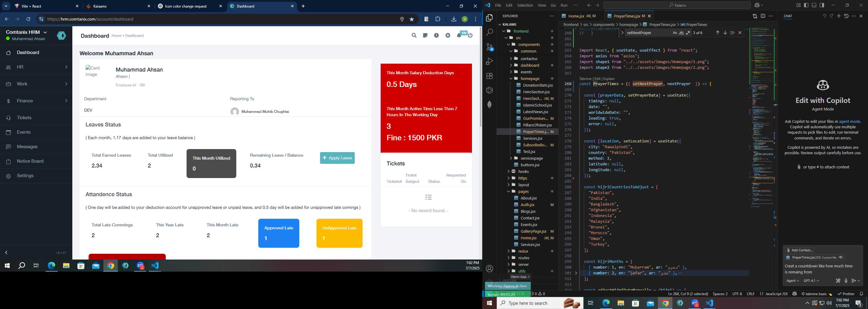Screen dimensions: 868x309
Task: Switch to Home.jsx editor tab
Action: click(582, 16)
